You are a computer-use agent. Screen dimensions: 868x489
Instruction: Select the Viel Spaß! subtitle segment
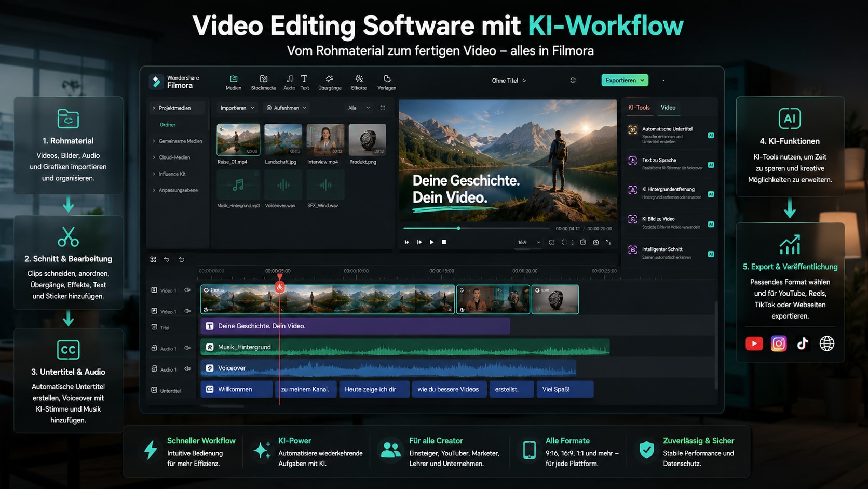pyautogui.click(x=565, y=389)
